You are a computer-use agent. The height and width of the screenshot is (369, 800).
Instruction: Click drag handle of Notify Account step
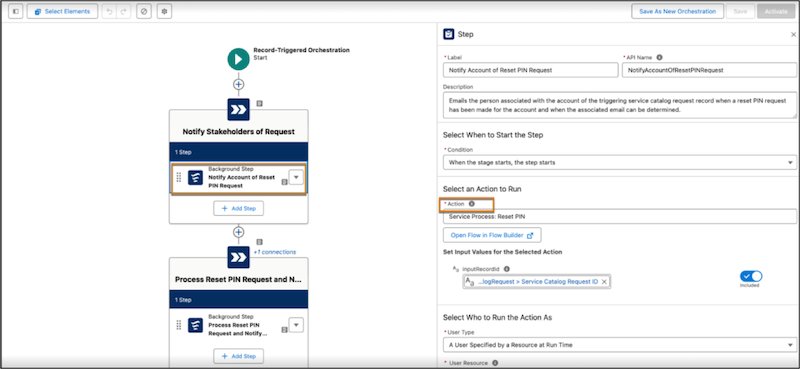[179, 177]
